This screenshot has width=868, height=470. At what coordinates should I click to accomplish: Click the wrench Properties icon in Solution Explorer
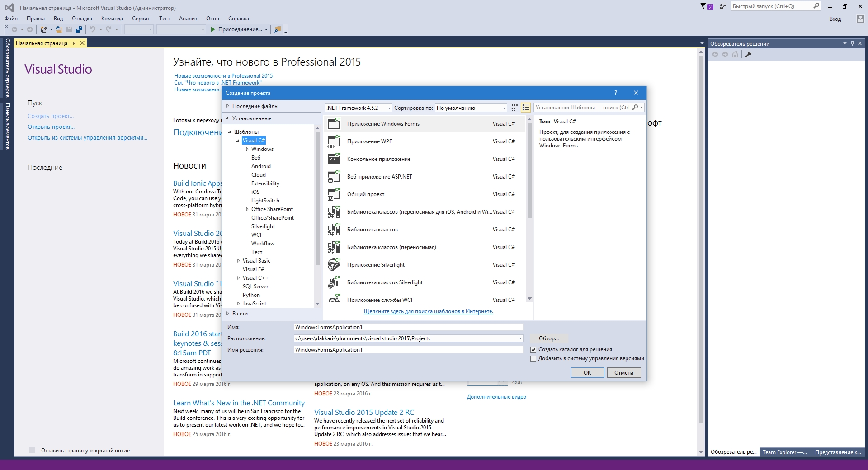pos(749,54)
